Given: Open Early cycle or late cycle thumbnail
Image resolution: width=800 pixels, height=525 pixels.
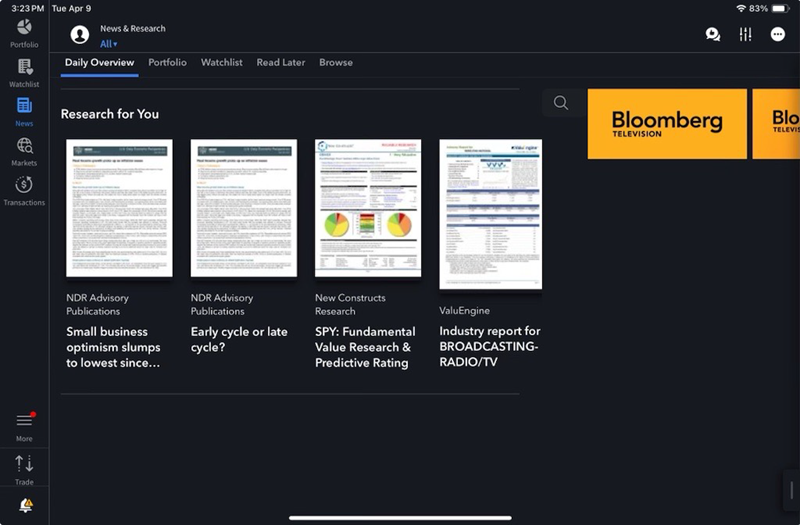Looking at the screenshot, I should 244,208.
